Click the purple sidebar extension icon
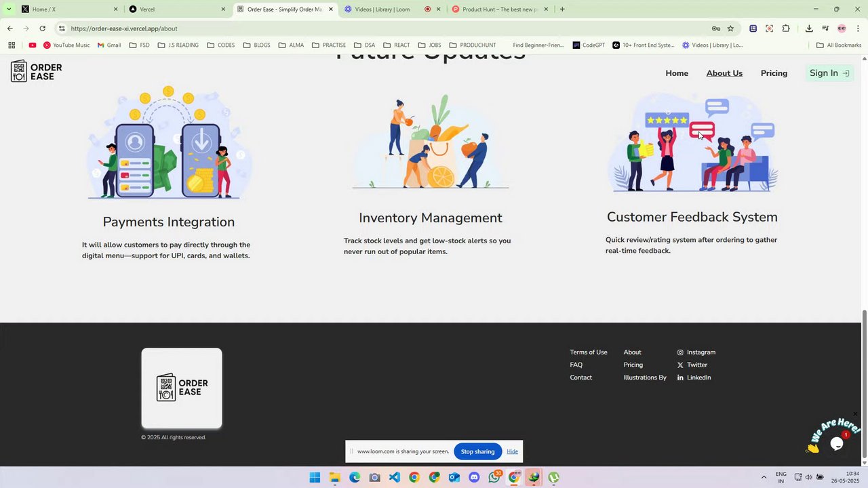Viewport: 868px width, 488px height. coord(753,28)
